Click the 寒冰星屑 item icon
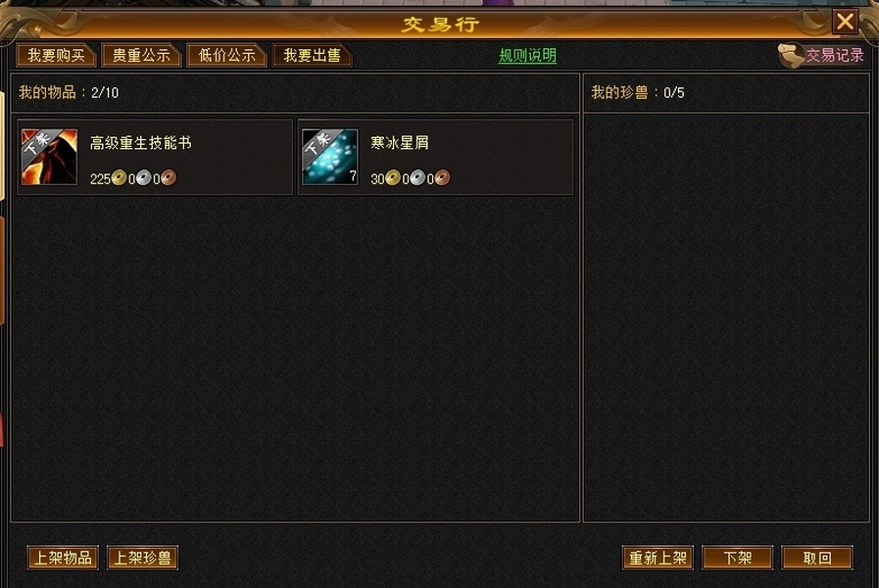Viewport: 879px width, 588px height. coord(329,157)
